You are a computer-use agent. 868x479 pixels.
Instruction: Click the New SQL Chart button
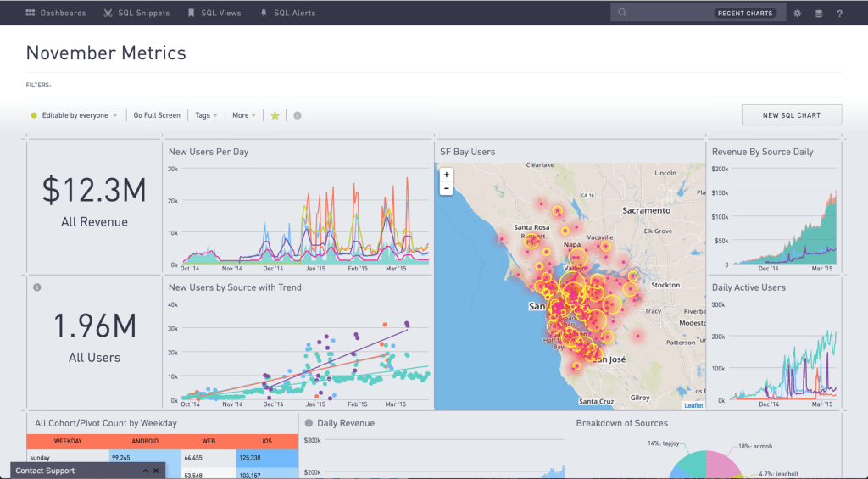click(x=791, y=115)
